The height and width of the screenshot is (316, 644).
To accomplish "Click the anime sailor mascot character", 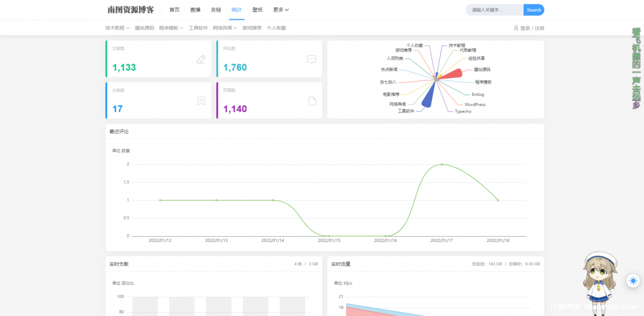I will pos(600,282).
